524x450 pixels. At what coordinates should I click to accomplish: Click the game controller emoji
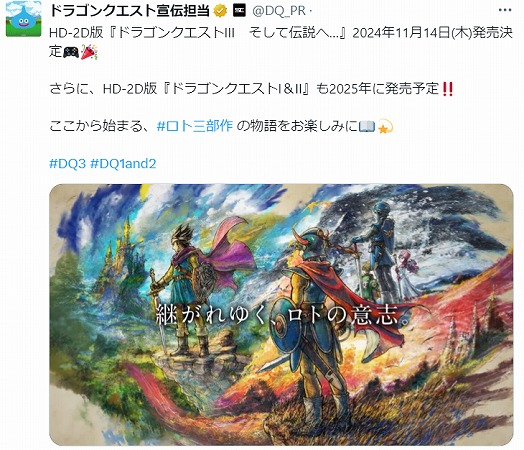click(71, 52)
